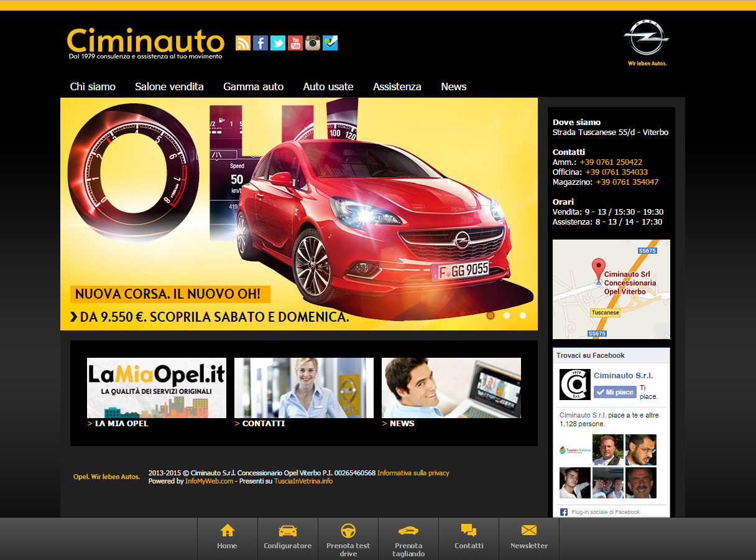756x560 pixels.
Task: Click the Nuova Corsa red car banner
Action: pos(299,213)
